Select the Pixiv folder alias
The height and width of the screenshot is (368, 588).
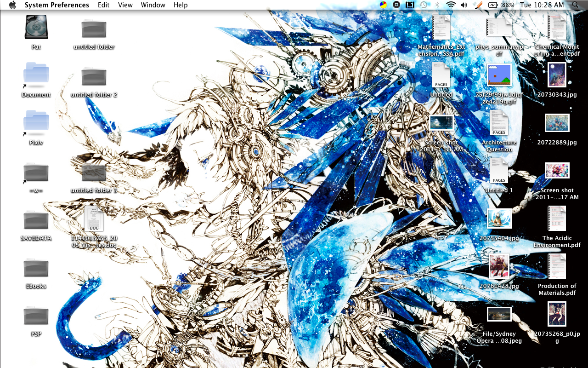pos(36,122)
